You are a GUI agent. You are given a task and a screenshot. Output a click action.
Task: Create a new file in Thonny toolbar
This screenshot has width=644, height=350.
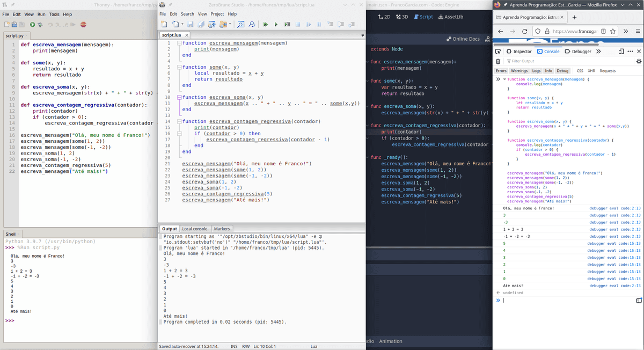coord(7,24)
